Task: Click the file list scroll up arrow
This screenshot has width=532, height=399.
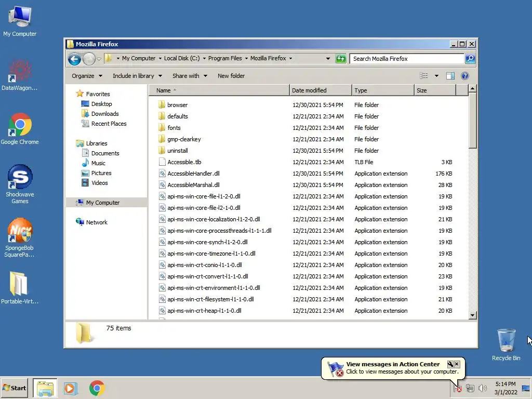Action: click(x=472, y=89)
